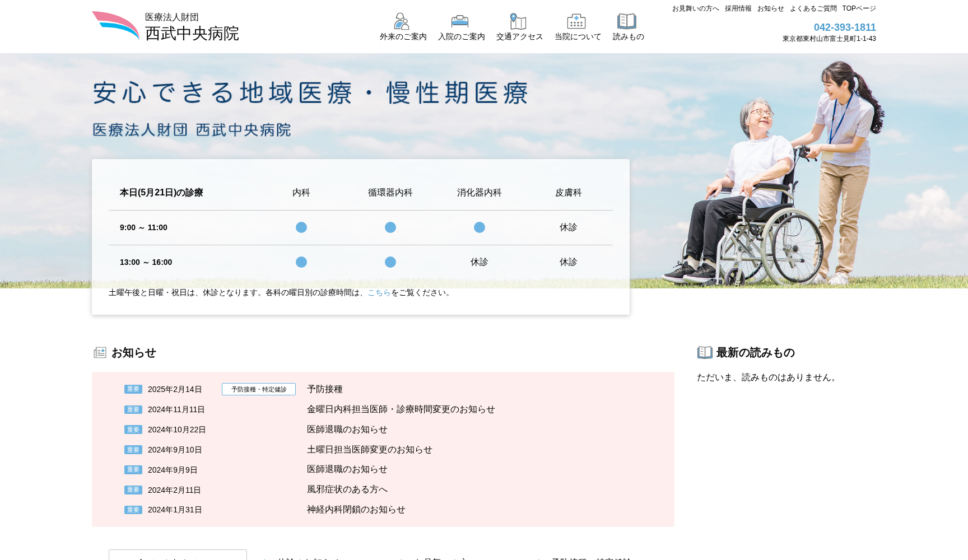The image size is (968, 560).
Task: Click the 入院のご案内 bed icon
Action: [x=460, y=21]
